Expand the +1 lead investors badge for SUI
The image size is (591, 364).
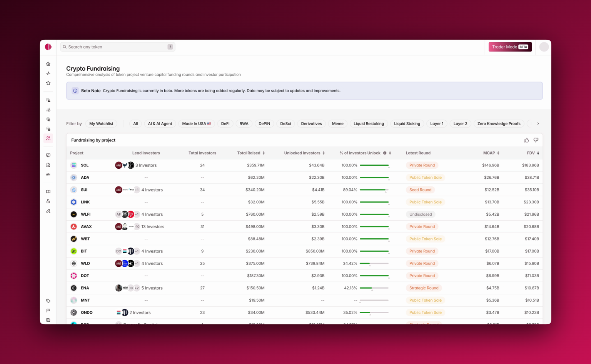click(x=137, y=190)
